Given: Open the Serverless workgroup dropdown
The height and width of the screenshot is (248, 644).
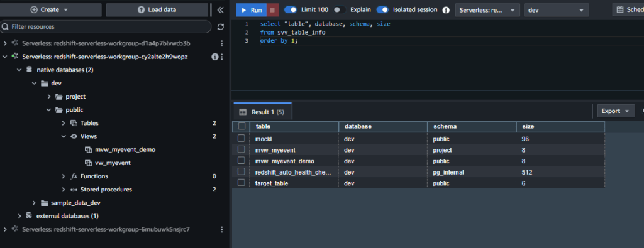Looking at the screenshot, I should 487,10.
